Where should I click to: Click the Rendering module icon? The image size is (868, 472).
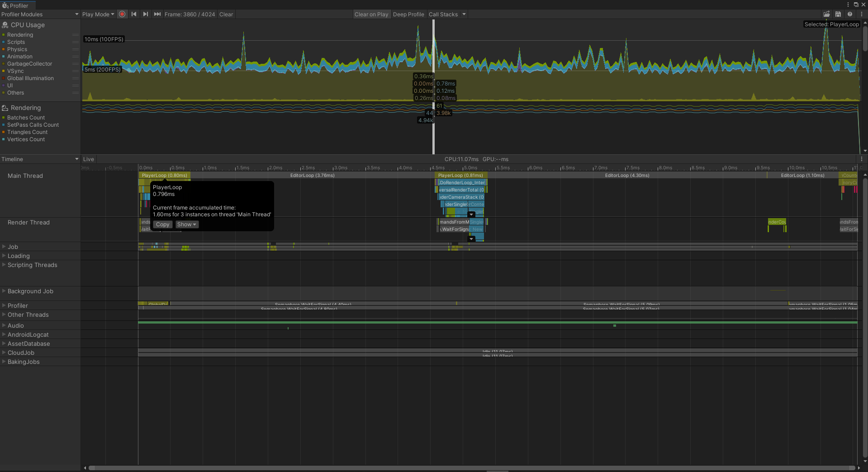coord(5,108)
